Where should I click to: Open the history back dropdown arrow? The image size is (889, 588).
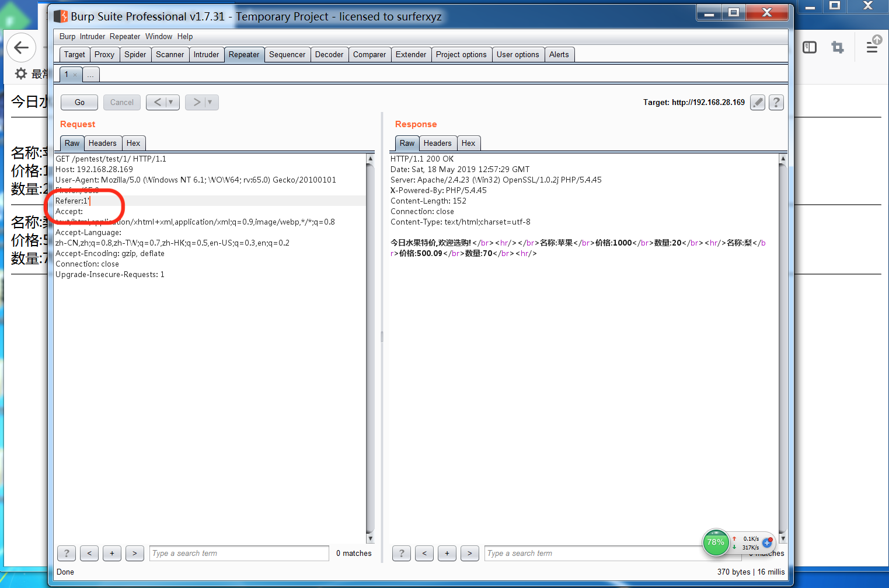tap(171, 102)
